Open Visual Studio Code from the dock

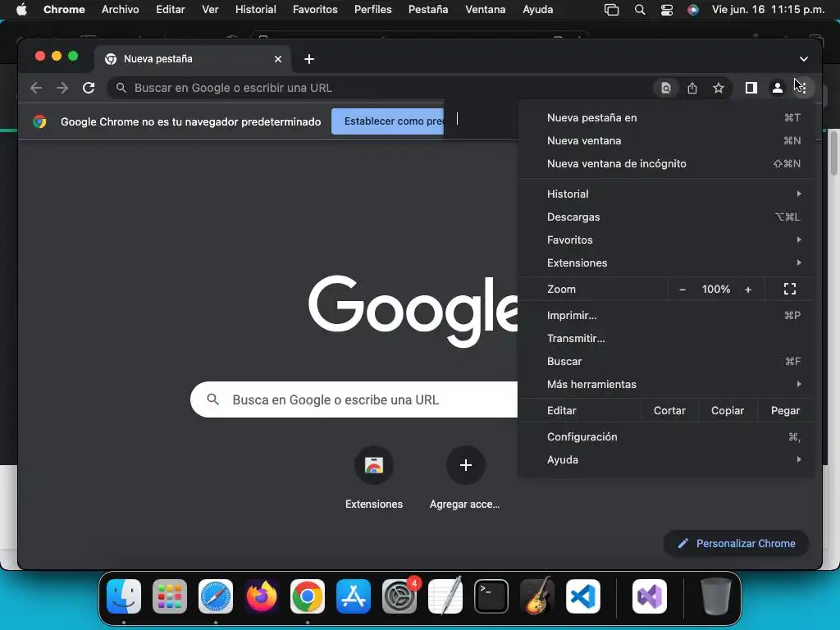click(x=583, y=596)
